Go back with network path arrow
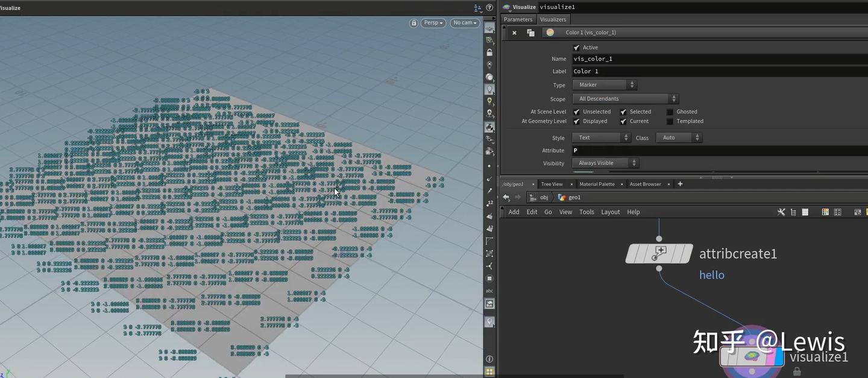Screen dimensions: 868x378 pyautogui.click(x=506, y=197)
